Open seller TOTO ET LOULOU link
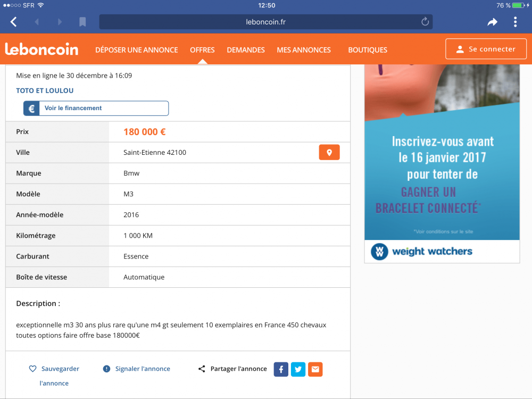532x399 pixels. coord(45,90)
